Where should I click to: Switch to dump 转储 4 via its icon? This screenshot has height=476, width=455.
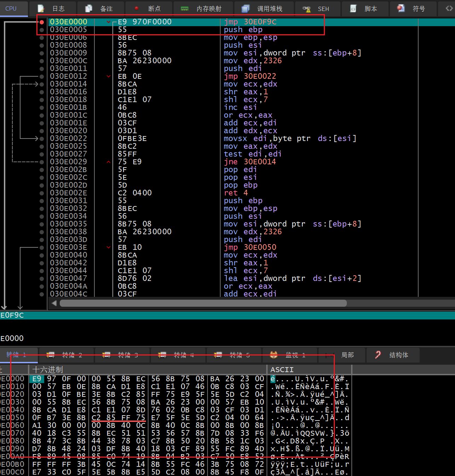pos(162,355)
